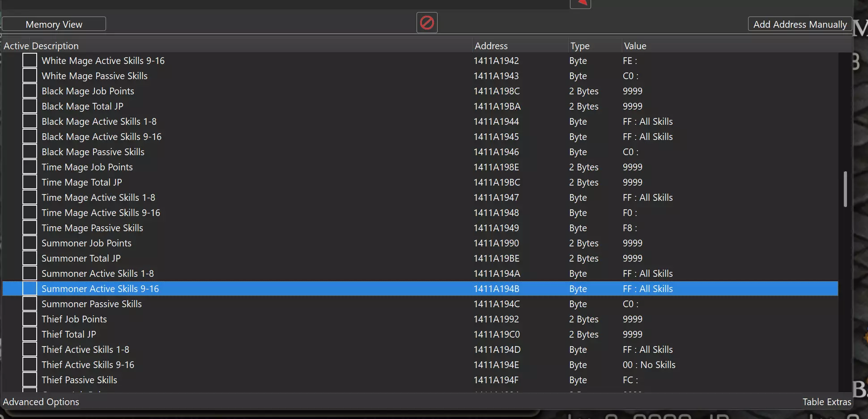
Task: Click the red no-entry delete records icon
Action: (427, 22)
